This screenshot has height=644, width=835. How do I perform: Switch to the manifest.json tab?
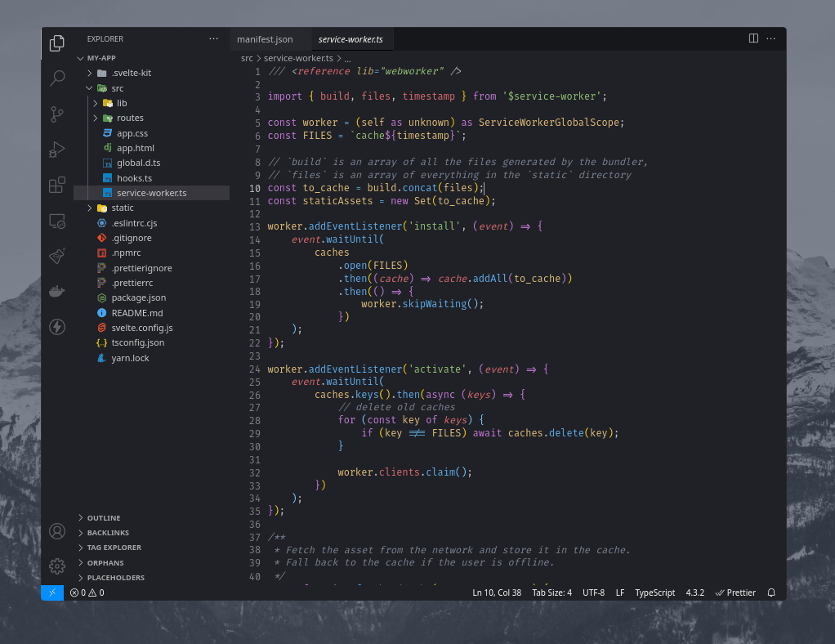[x=265, y=39]
